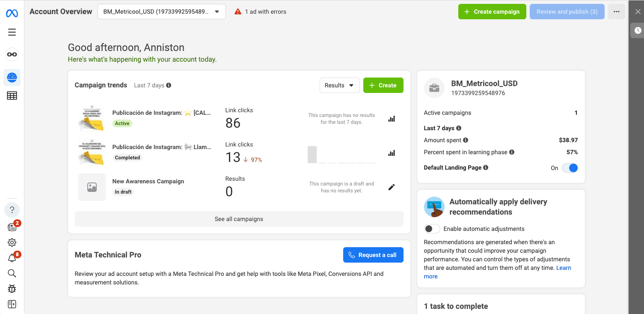This screenshot has width=644, height=314.
Task: Open notifications bell with 8 alerts
Action: pos(12,258)
